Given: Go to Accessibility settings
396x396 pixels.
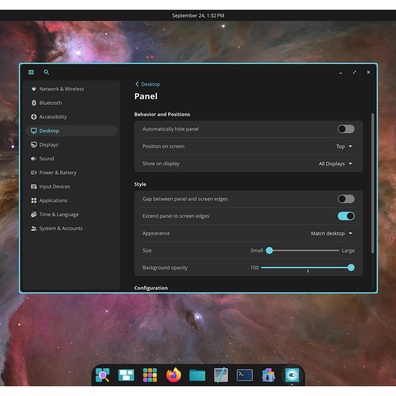Looking at the screenshot, I should click(x=72, y=117).
